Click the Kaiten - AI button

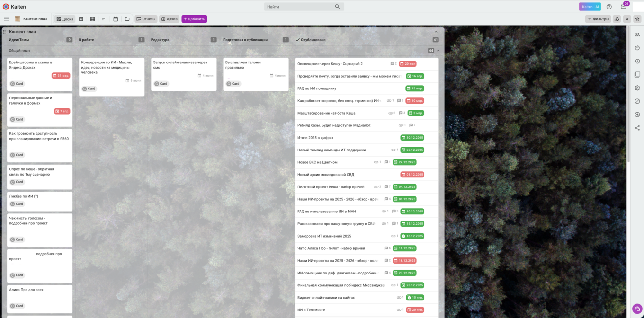pos(590,7)
